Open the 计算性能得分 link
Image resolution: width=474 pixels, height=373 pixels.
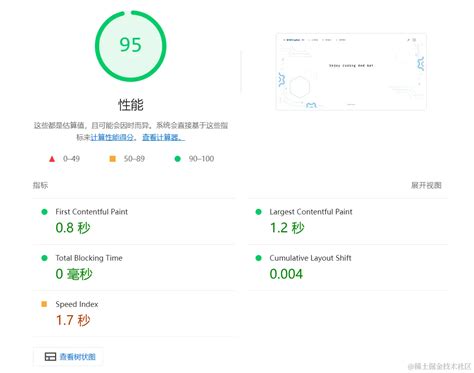pyautogui.click(x=112, y=137)
